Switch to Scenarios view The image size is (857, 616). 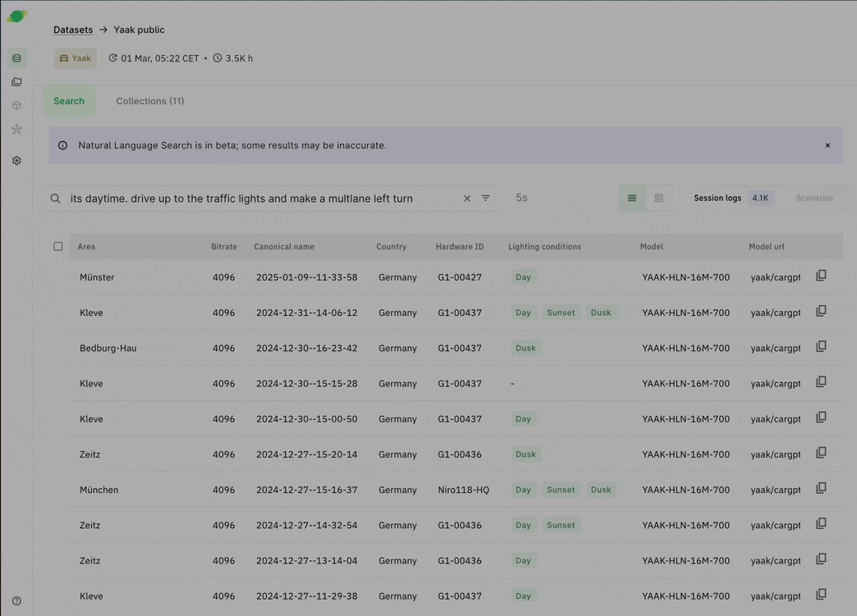click(813, 198)
